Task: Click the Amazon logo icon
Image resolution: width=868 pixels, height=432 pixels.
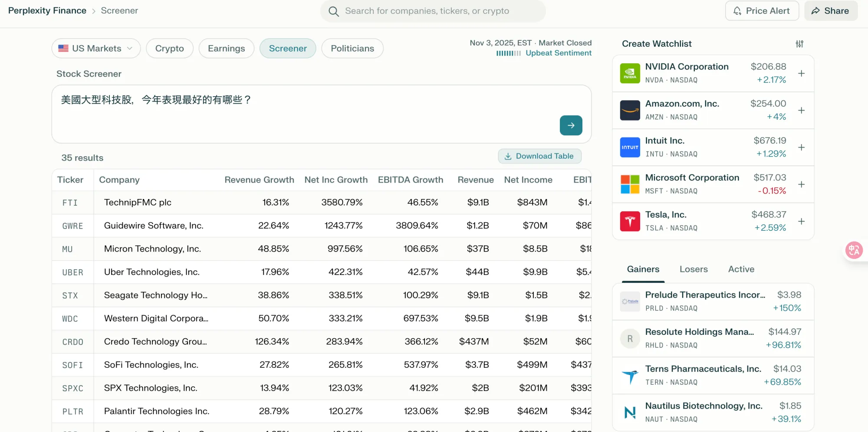Action: [x=630, y=110]
